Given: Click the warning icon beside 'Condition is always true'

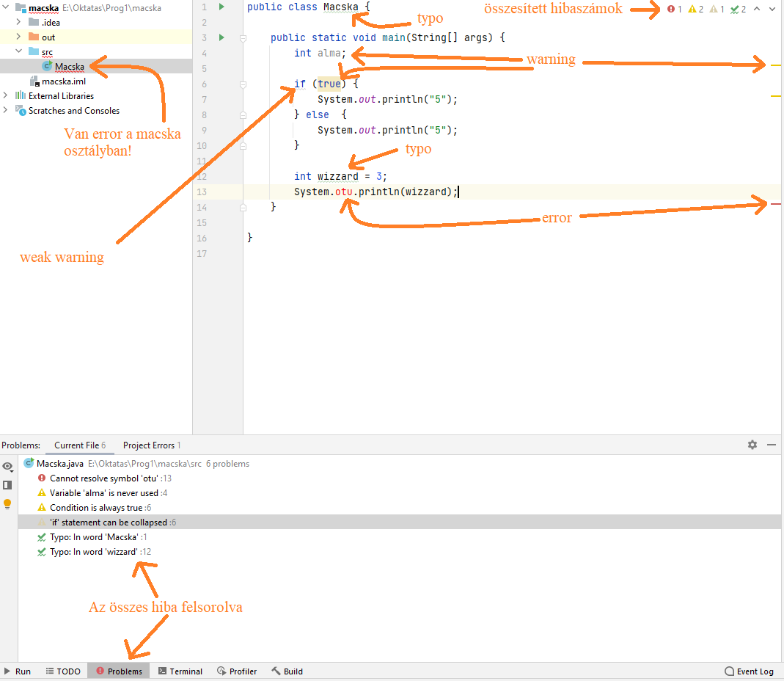Looking at the screenshot, I should point(42,507).
